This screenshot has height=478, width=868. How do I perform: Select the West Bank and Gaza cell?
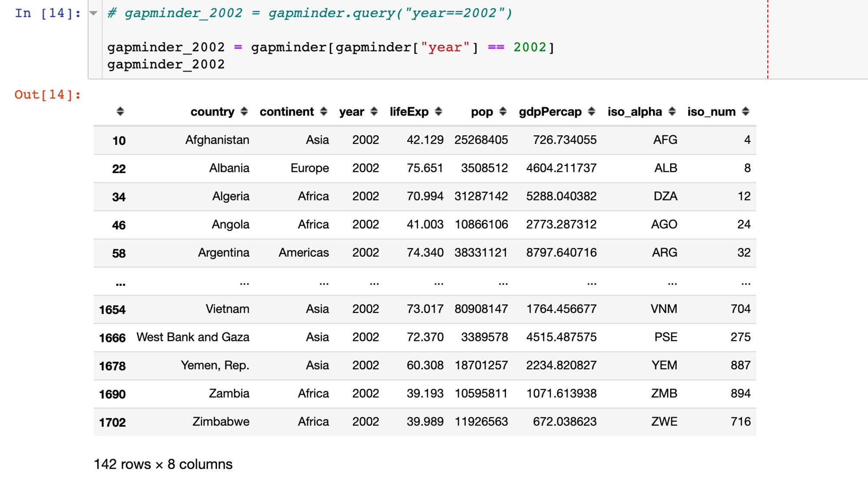pos(193,337)
